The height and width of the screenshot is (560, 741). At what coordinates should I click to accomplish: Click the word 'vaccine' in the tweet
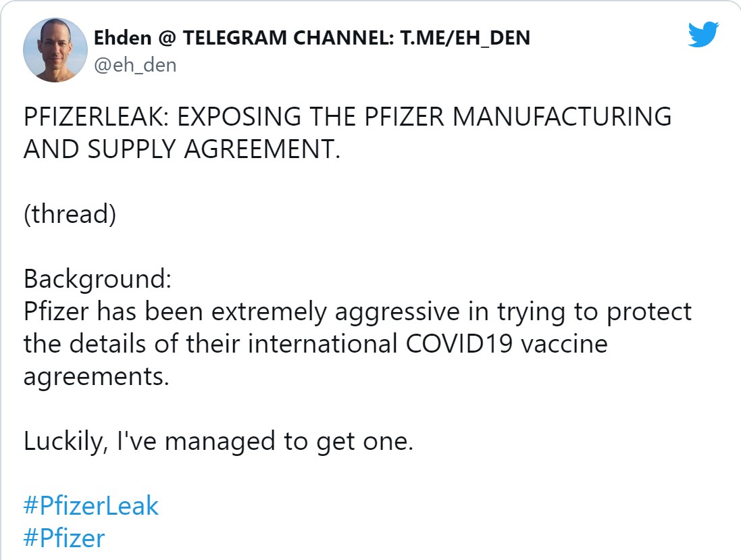(564, 344)
